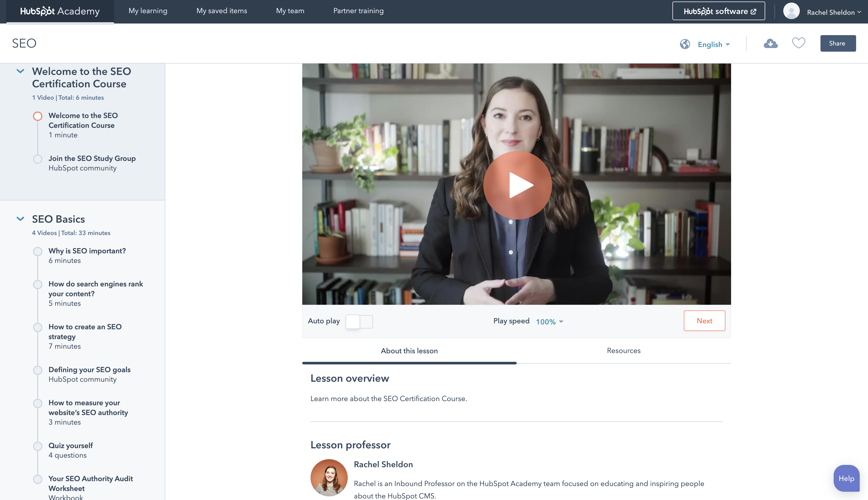Click the user avatar icon
The image size is (868, 500).
pyautogui.click(x=791, y=11)
